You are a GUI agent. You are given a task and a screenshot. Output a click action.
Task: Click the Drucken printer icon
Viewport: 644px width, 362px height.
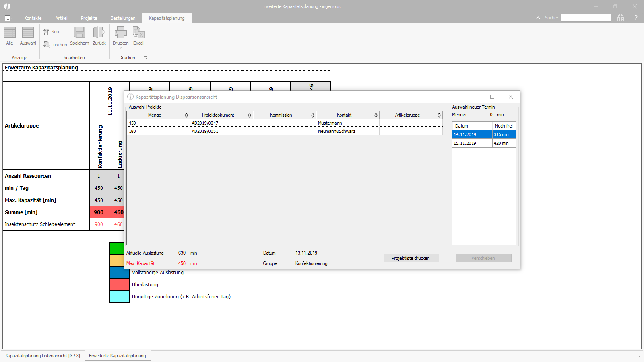(x=121, y=32)
